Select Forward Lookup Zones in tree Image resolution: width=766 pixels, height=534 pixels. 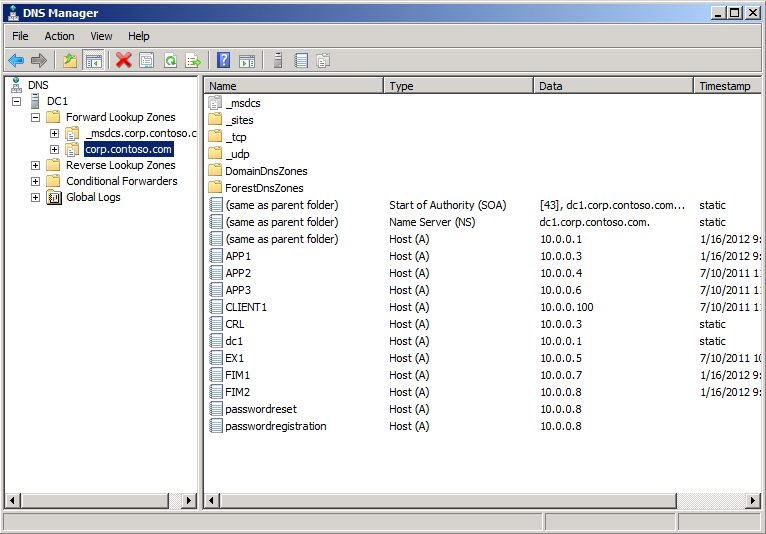click(121, 117)
